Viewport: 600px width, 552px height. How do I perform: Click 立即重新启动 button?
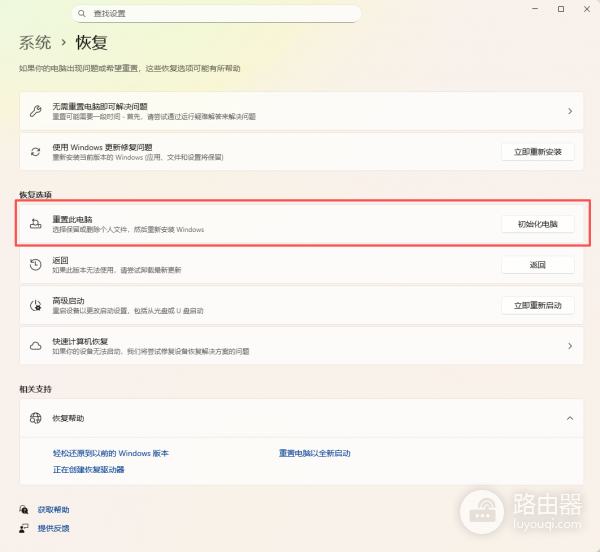538,305
